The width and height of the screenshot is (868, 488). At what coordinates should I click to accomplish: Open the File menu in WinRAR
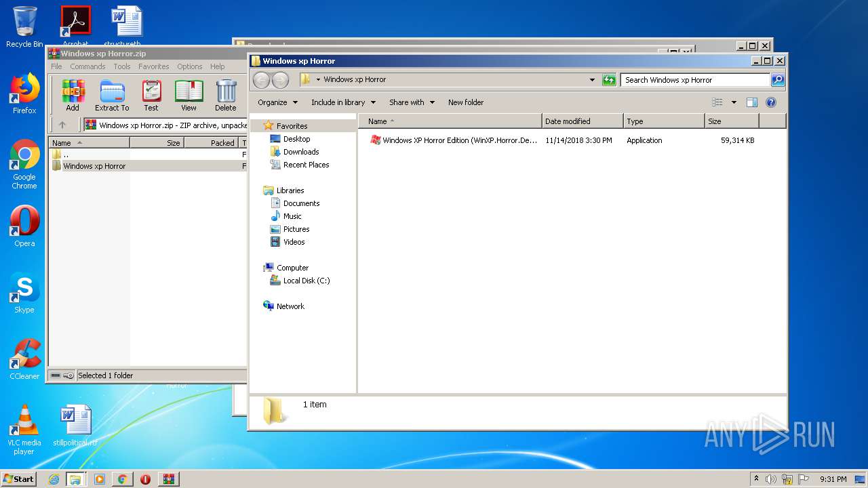pyautogui.click(x=56, y=66)
